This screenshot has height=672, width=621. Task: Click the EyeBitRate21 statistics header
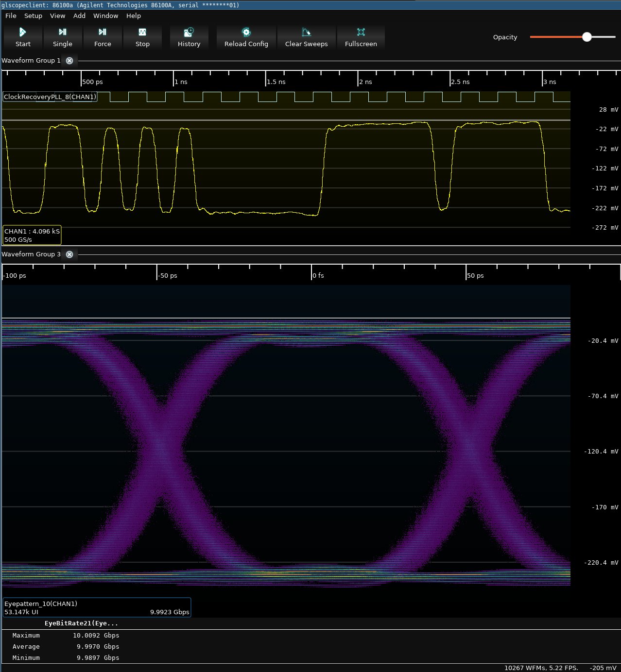(x=81, y=623)
